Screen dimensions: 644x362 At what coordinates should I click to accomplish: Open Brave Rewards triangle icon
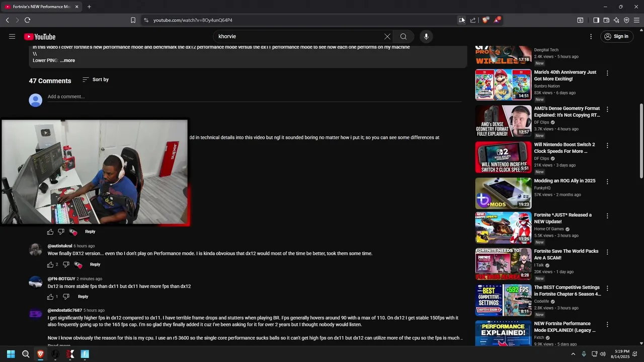click(497, 20)
